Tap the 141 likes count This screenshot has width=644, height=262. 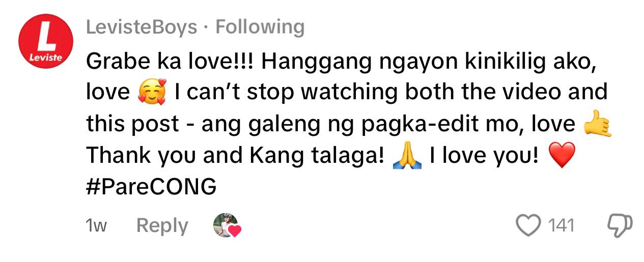point(561,225)
